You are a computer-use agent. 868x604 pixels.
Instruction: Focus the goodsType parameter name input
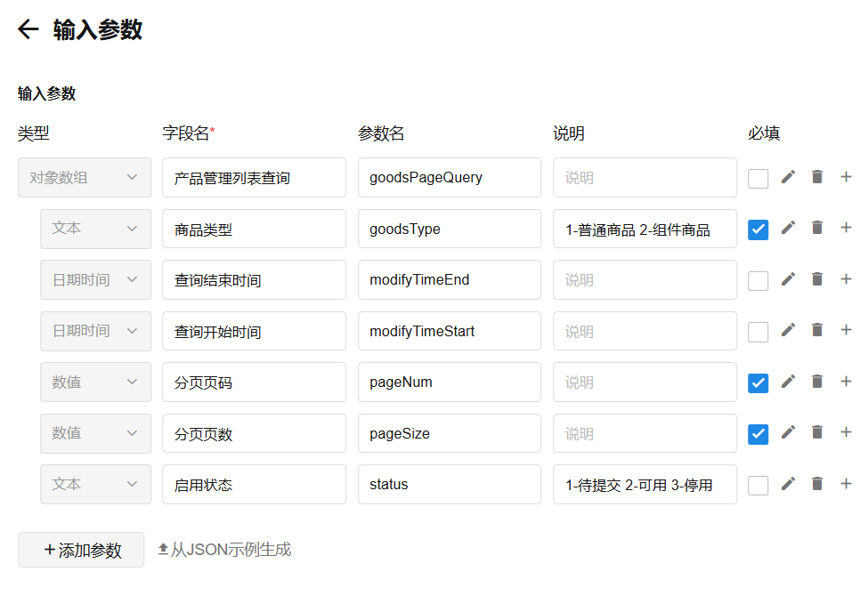450,229
